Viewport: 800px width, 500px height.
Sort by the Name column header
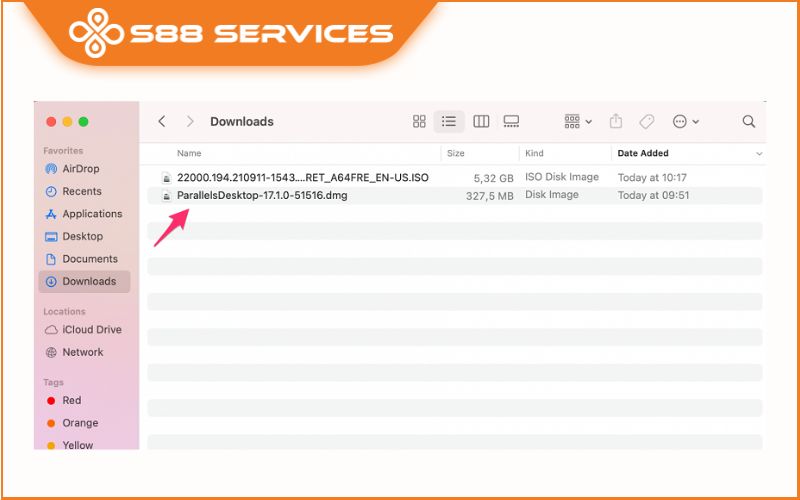pyautogui.click(x=189, y=153)
